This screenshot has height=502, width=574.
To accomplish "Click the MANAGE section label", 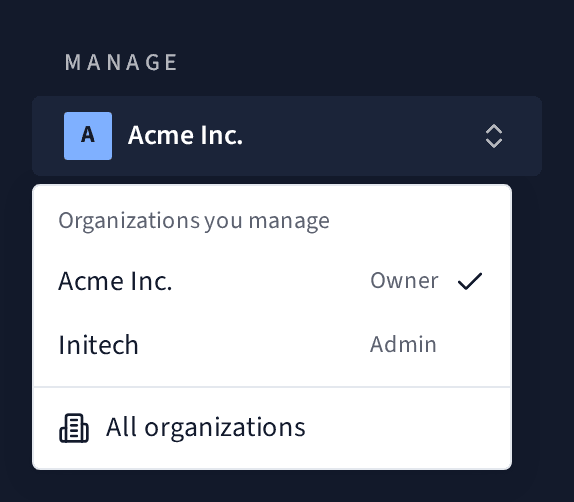I will coord(121,62).
